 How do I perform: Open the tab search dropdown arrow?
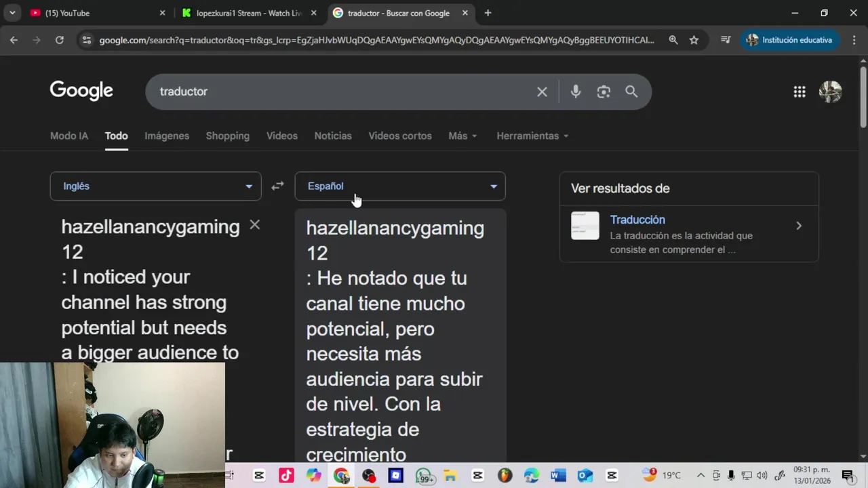coord(12,13)
